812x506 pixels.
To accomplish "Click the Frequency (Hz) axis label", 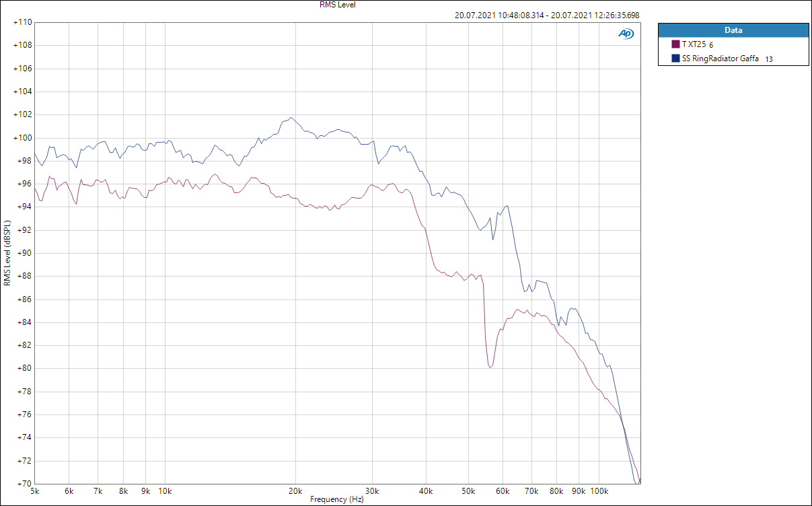I will click(337, 499).
